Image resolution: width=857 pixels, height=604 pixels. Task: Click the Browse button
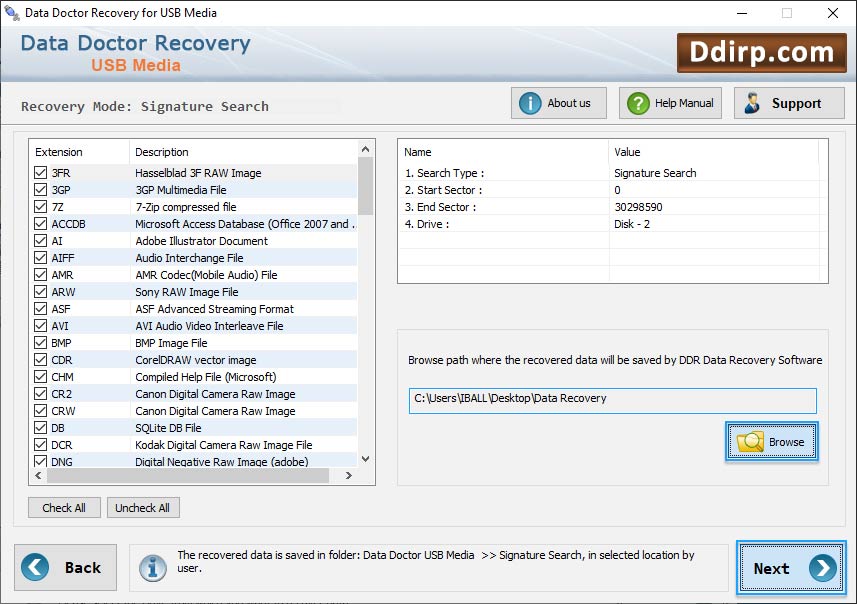click(x=772, y=442)
